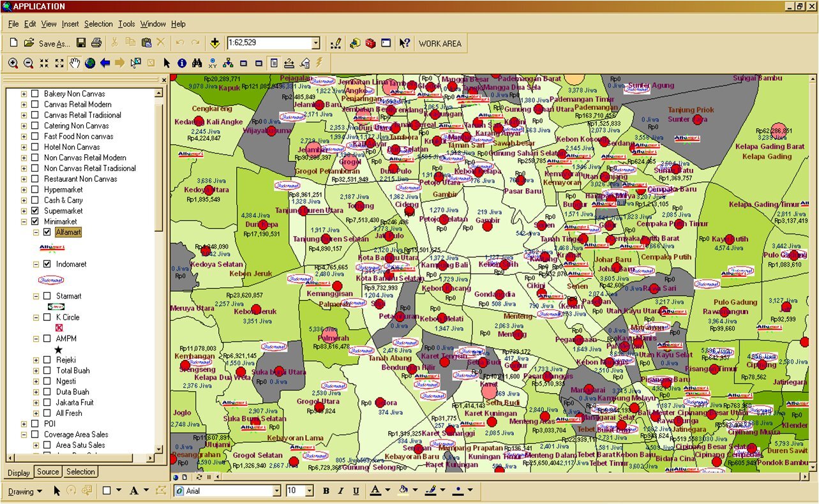
Task: Uncheck the Minimarket layer group
Action: click(35, 221)
